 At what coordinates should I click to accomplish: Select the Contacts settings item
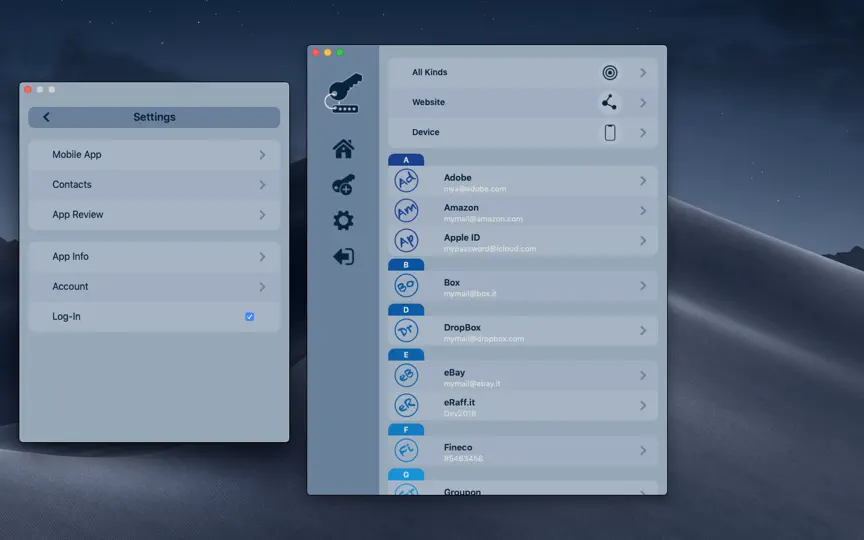coord(154,185)
